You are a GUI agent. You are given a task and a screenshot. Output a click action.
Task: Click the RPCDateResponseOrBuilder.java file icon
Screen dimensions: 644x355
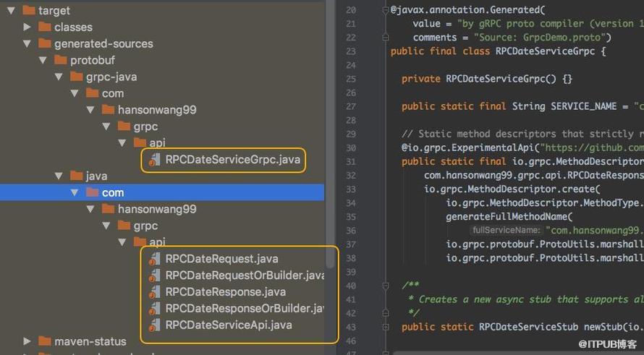(x=154, y=308)
